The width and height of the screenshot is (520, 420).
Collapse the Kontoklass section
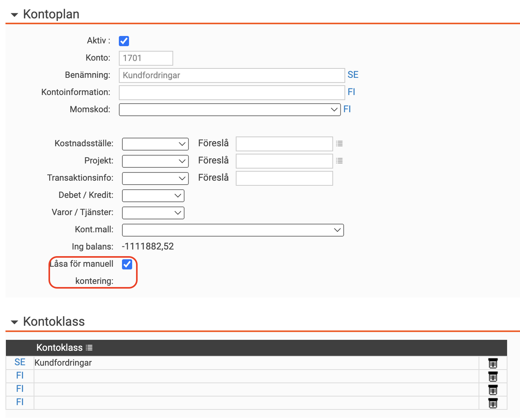pyautogui.click(x=14, y=322)
